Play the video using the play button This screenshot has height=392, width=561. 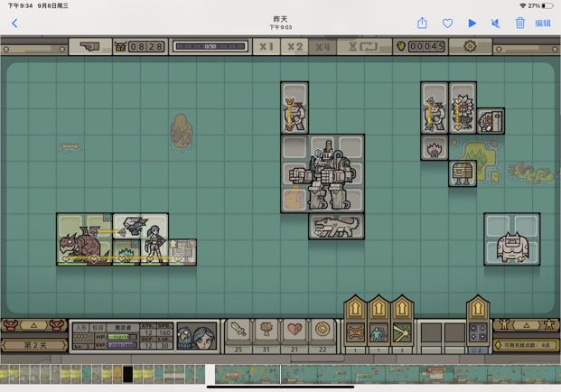(x=472, y=23)
